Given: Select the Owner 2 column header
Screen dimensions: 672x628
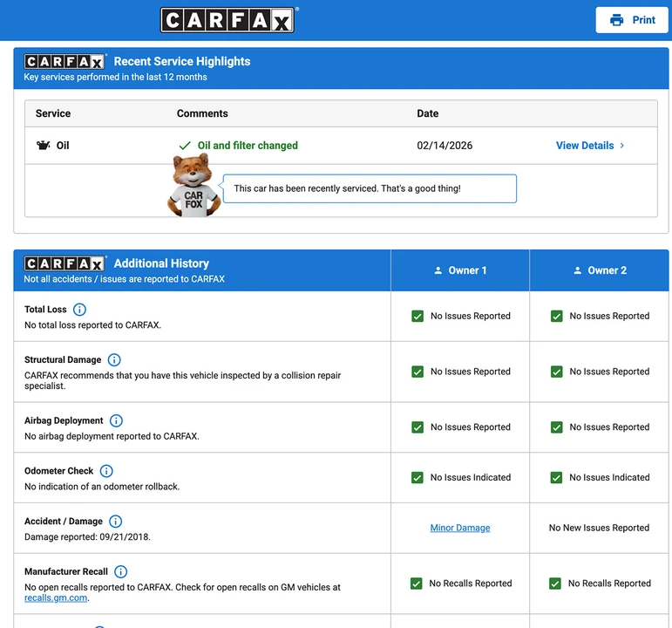Looking at the screenshot, I should click(599, 270).
